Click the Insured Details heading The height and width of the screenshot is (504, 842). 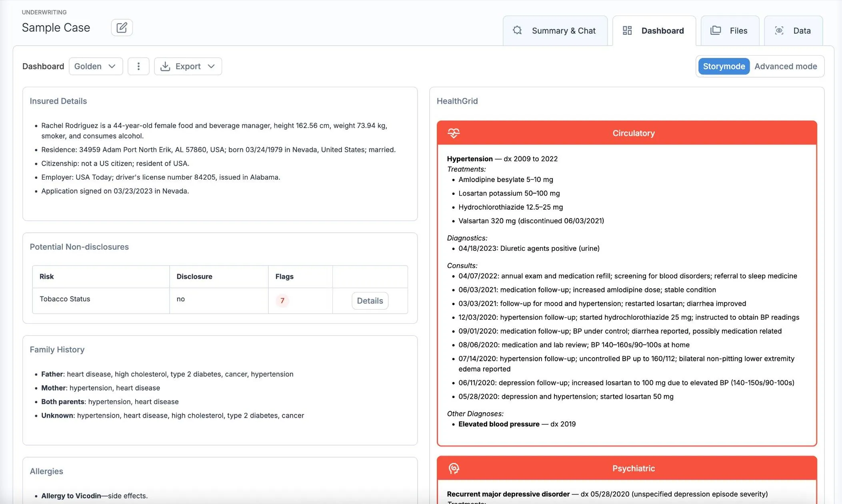pos(58,101)
